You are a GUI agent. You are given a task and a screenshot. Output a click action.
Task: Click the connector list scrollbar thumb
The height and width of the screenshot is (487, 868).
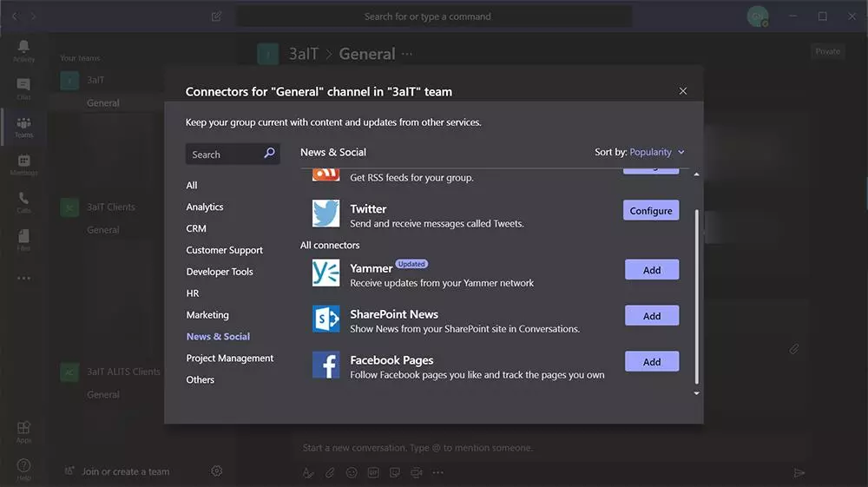click(x=696, y=297)
